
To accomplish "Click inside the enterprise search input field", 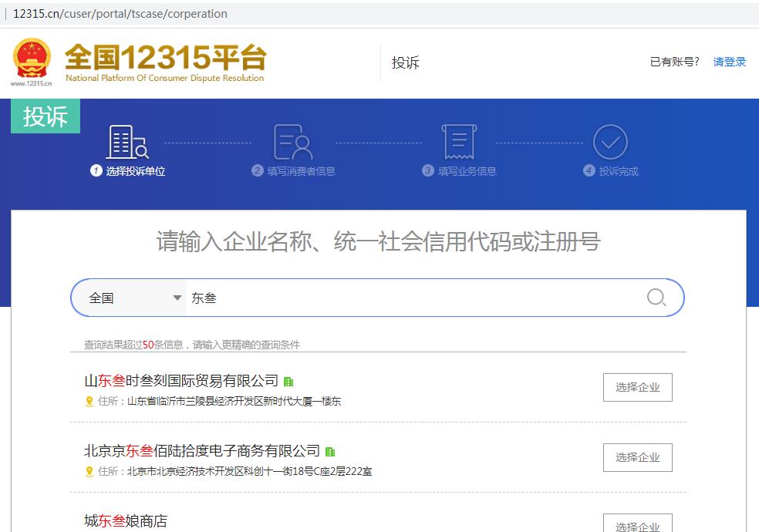I will click(386, 297).
